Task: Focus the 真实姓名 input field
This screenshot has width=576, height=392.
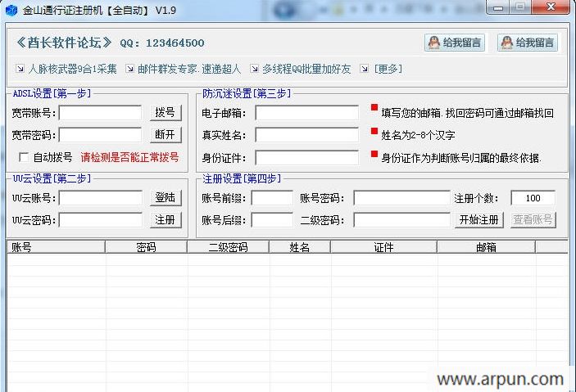Action: (x=306, y=135)
